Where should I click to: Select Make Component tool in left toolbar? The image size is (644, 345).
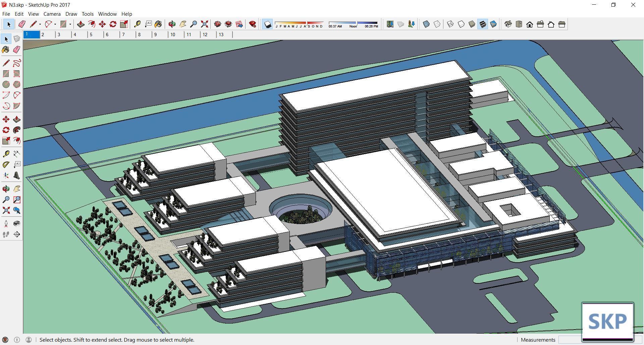point(17,39)
